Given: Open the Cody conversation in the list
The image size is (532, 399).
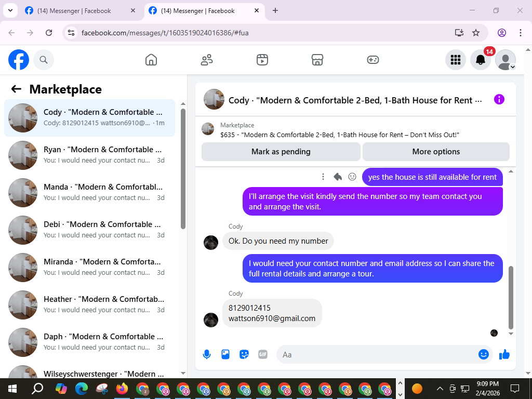Looking at the screenshot, I should pos(89,118).
